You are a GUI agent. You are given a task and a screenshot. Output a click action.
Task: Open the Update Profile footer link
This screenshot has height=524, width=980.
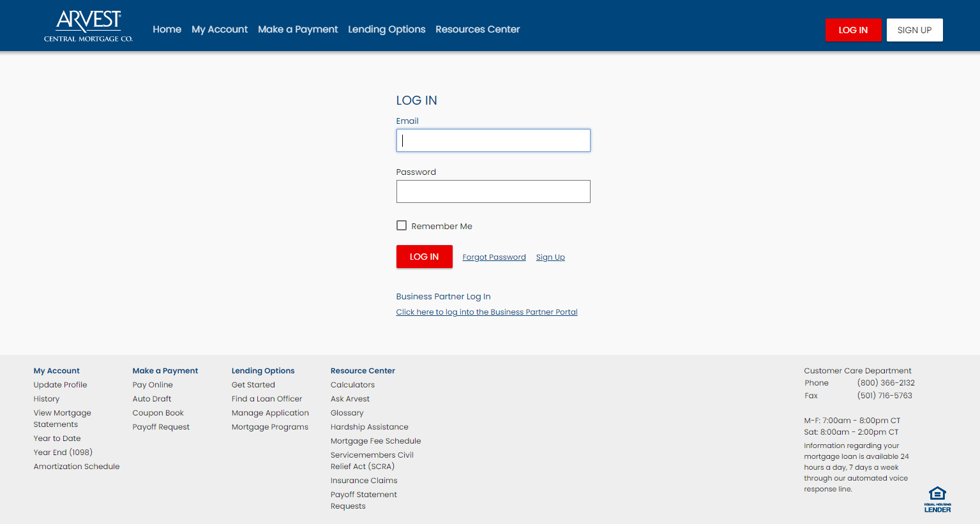click(60, 384)
